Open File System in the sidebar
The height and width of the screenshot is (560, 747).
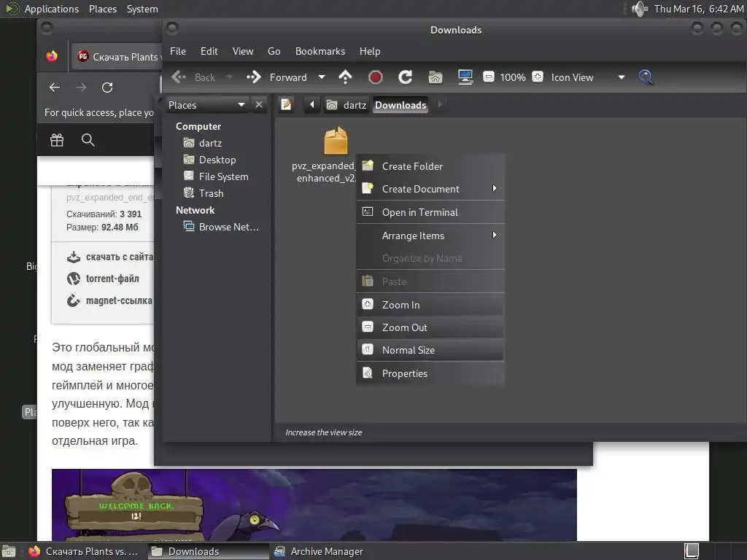223,176
